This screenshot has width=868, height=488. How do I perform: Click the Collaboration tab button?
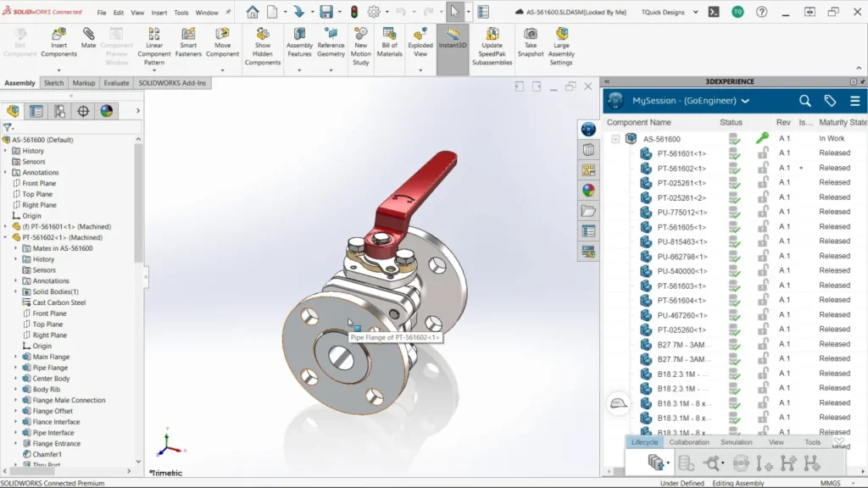(x=688, y=442)
